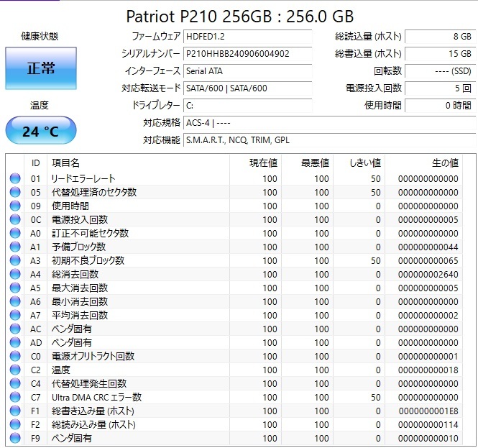Click the 生の値 column header

[424, 163]
